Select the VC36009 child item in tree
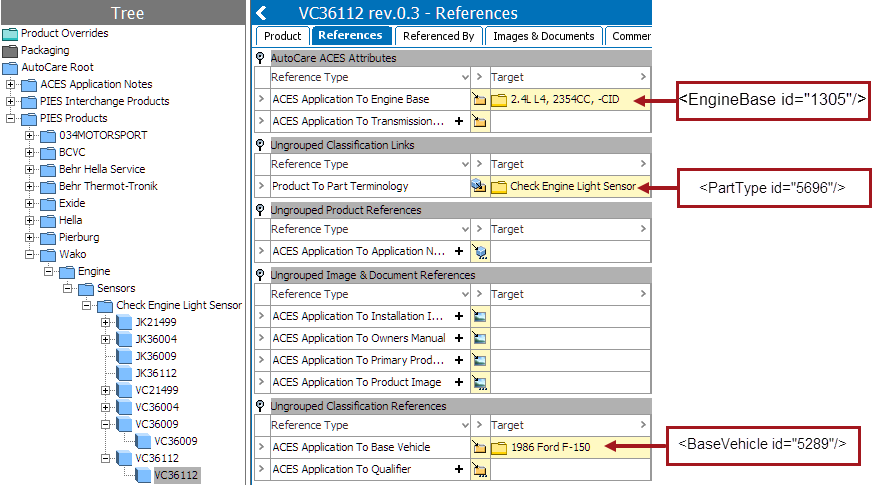Image resolution: width=875 pixels, height=485 pixels. (176, 441)
